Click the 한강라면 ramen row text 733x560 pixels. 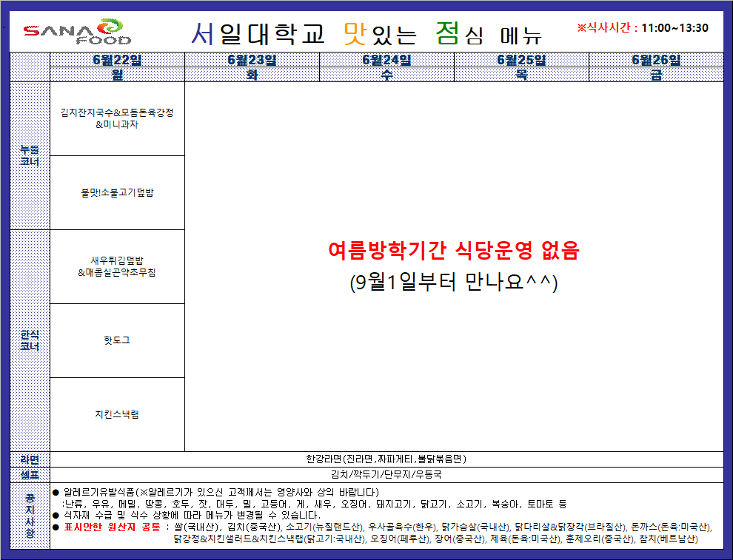386,459
